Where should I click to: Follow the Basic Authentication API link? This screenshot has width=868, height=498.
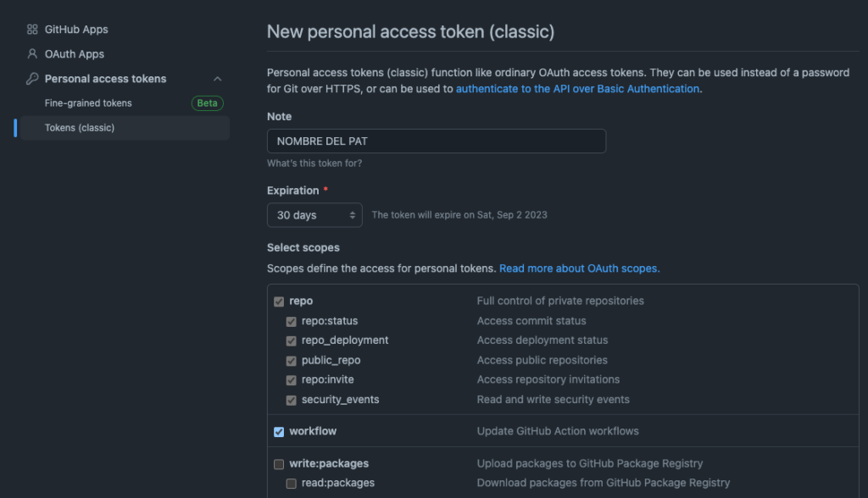[x=577, y=89]
